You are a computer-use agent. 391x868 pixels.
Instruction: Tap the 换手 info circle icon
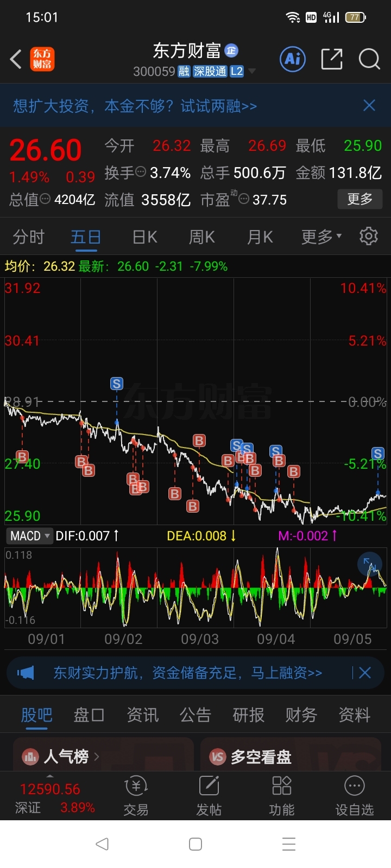pyautogui.click(x=141, y=172)
